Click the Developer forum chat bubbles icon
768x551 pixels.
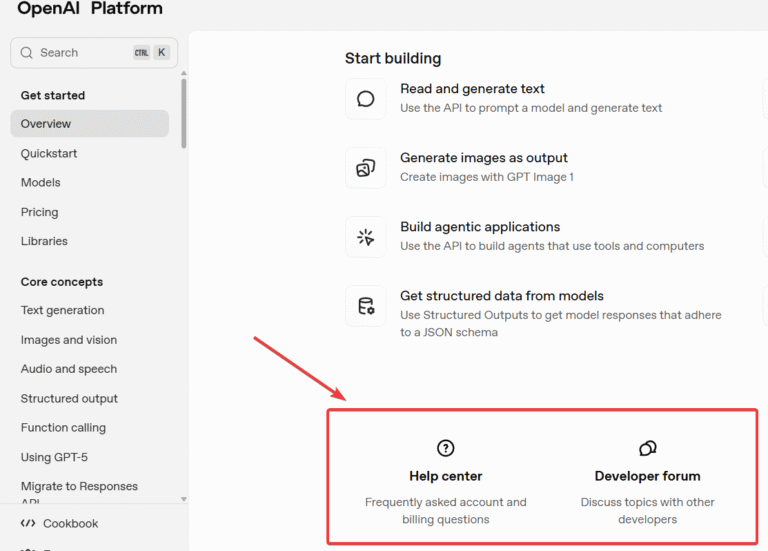pos(648,448)
